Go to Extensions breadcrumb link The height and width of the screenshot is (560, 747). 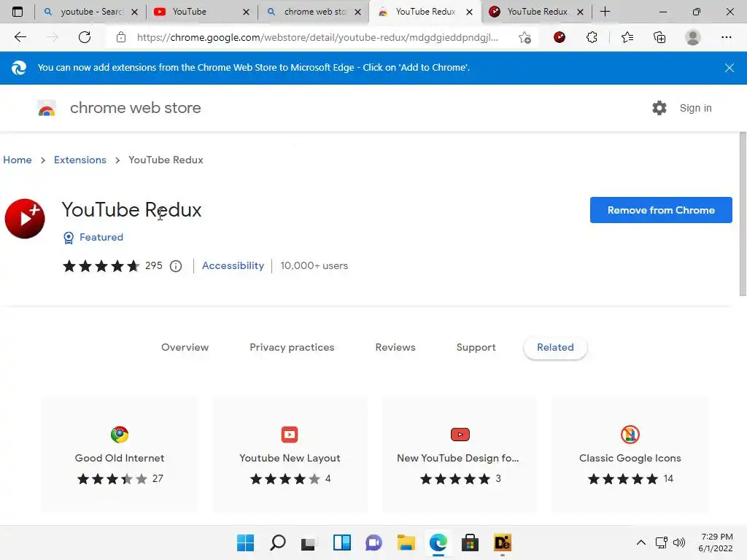click(80, 160)
